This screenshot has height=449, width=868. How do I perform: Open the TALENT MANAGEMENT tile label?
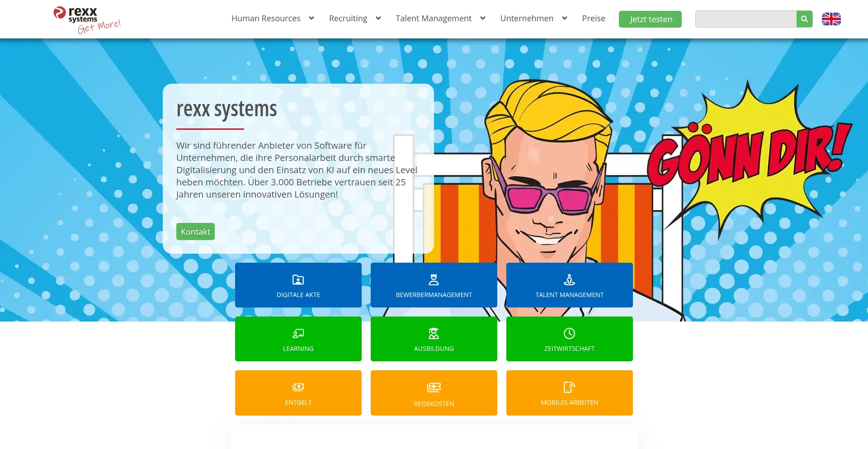point(570,295)
